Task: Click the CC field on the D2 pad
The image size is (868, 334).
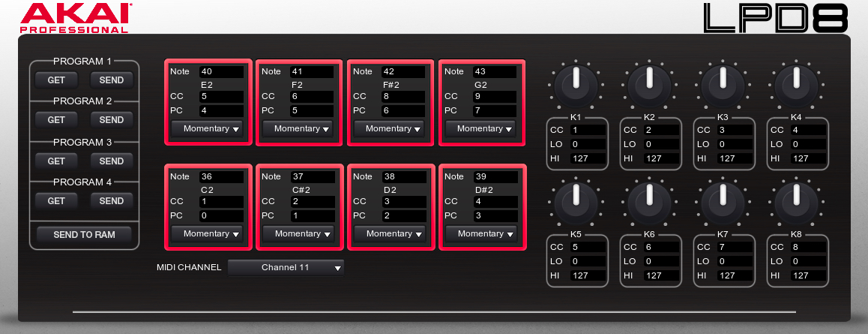Action: [404, 202]
